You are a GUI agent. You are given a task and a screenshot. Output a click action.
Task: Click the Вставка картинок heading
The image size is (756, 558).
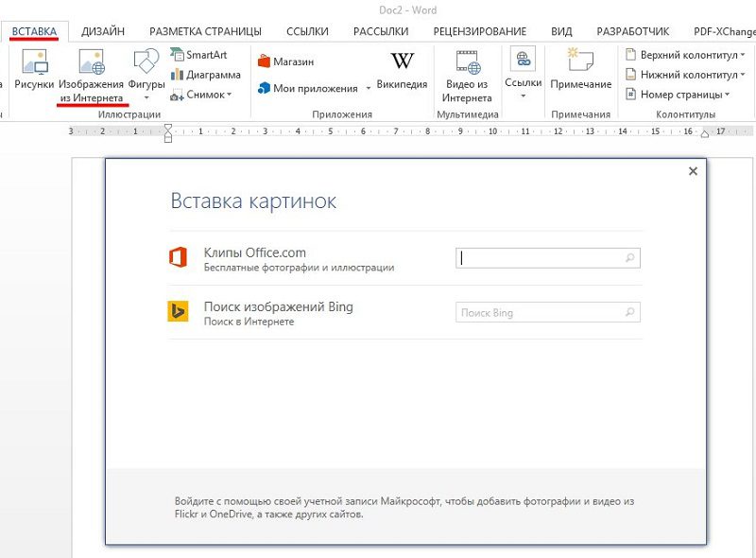point(253,201)
